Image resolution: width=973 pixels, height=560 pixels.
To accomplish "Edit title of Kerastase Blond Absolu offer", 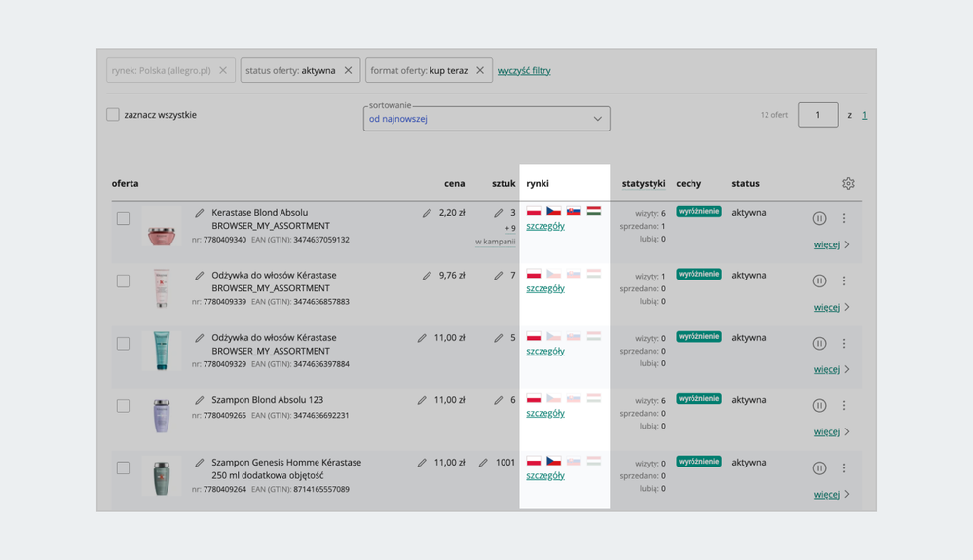I will click(200, 213).
